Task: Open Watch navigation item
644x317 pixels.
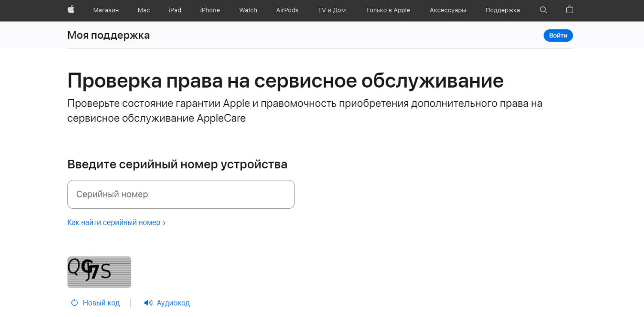Action: pyautogui.click(x=248, y=10)
